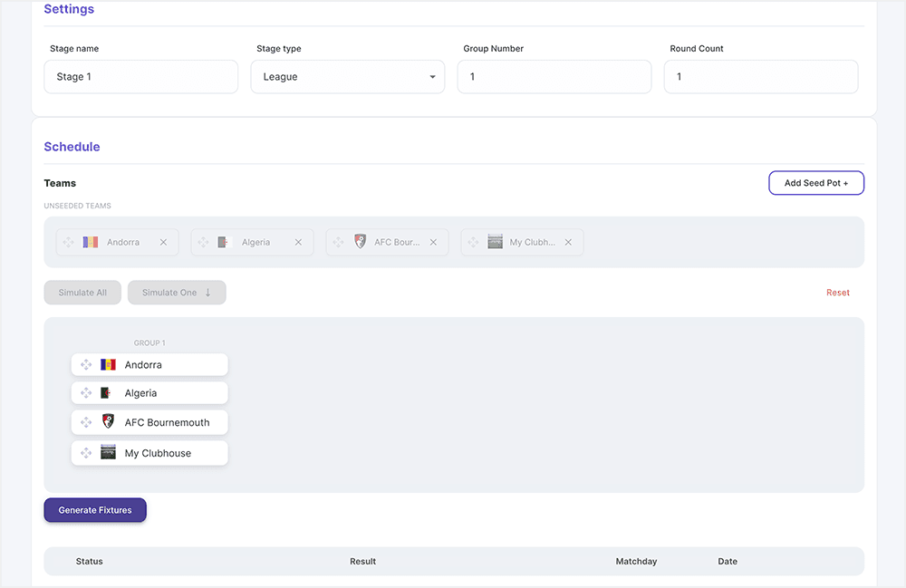906x588 pixels.
Task: Click drag handle beside My Clubhouse in Group 1
Action: 86,453
